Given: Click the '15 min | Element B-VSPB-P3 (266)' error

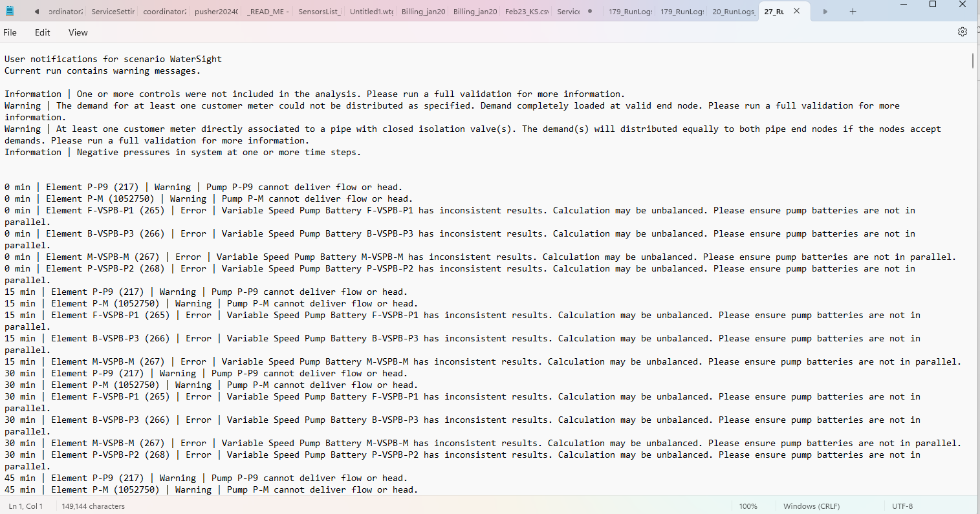Looking at the screenshot, I should [x=463, y=344].
